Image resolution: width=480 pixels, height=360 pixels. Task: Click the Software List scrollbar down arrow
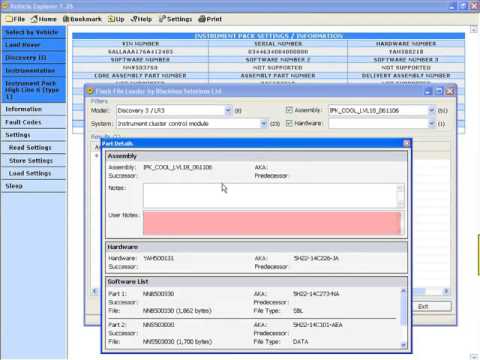403,345
